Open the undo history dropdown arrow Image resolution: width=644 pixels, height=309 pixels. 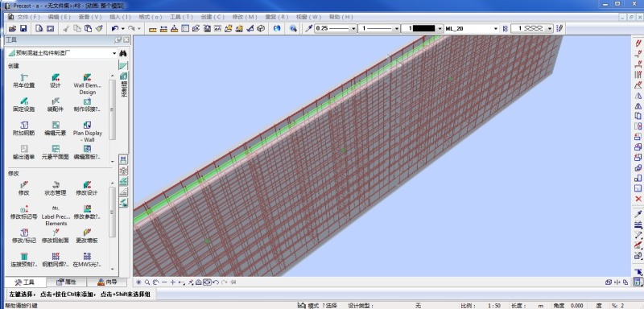click(123, 29)
